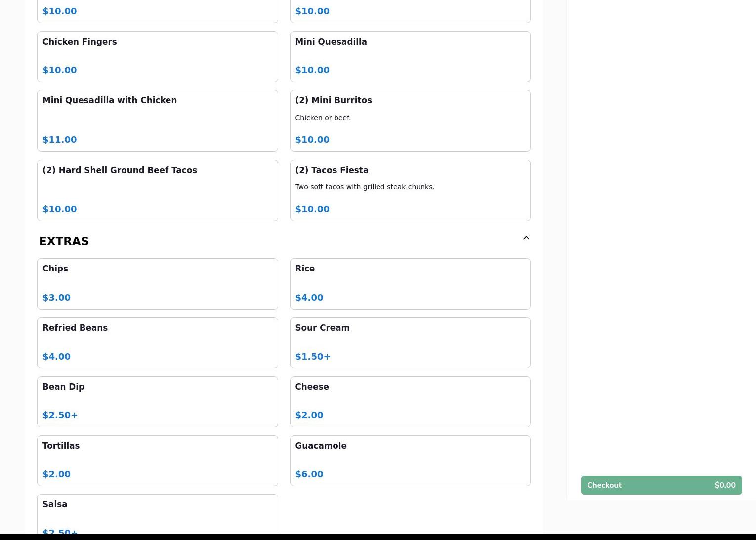Choose the Rice extra
This screenshot has height=540, width=756.
(x=410, y=284)
